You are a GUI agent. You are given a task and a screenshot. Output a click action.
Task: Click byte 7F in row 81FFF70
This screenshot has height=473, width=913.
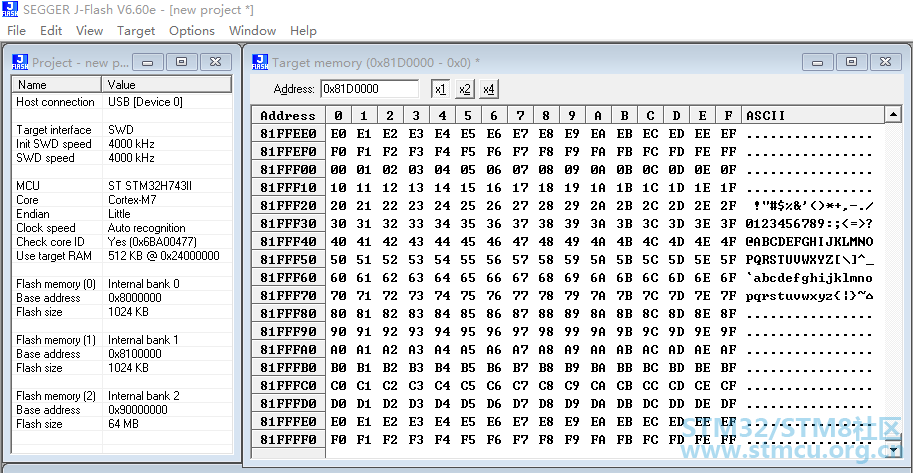point(728,296)
